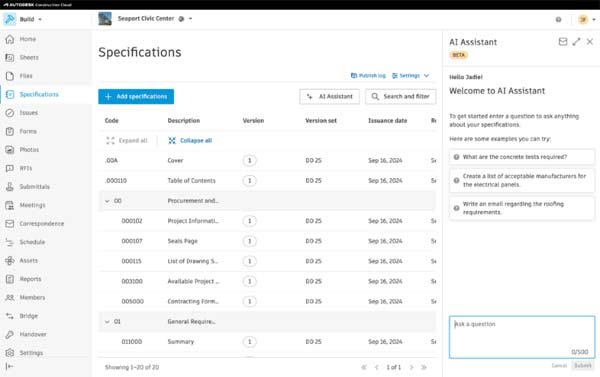600x377 pixels.
Task: Open the Sheets sidebar icon
Action: 10,57
